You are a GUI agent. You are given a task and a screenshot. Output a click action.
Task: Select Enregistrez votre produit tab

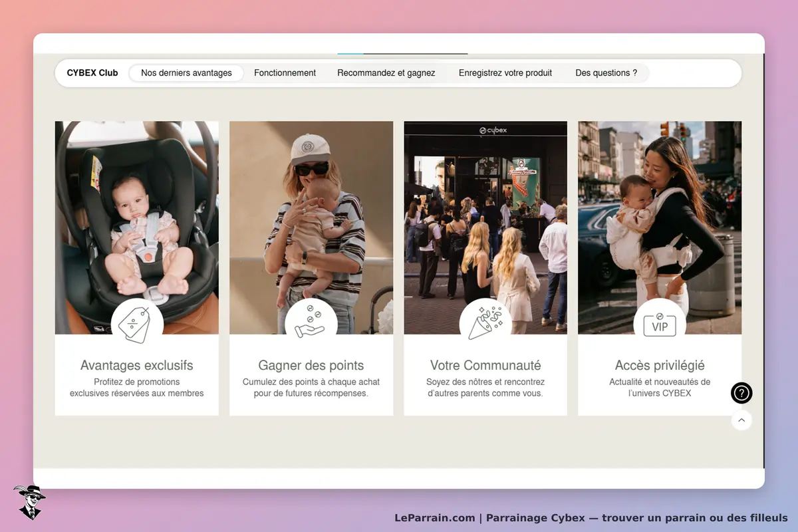(x=505, y=73)
